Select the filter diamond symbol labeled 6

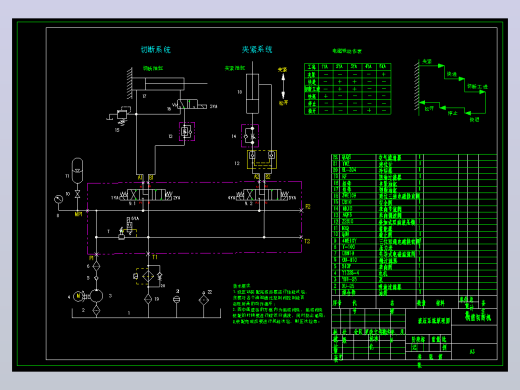[96, 266]
